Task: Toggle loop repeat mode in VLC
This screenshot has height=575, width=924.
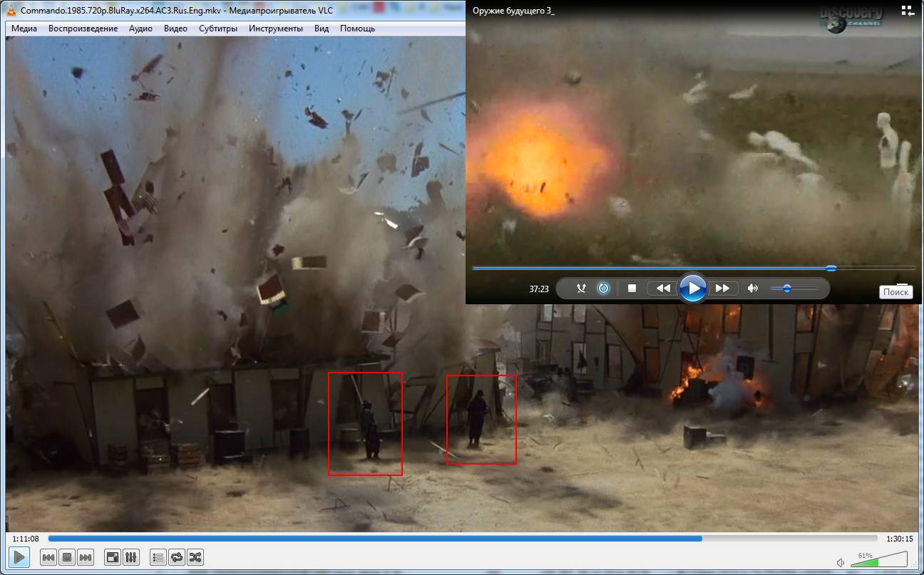Action: [177, 557]
